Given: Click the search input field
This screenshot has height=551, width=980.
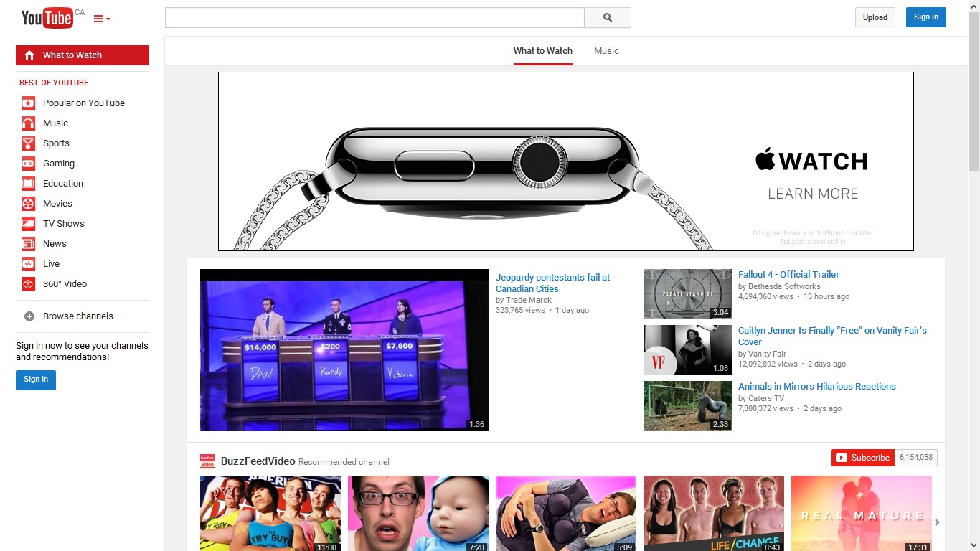Looking at the screenshot, I should pyautogui.click(x=374, y=18).
